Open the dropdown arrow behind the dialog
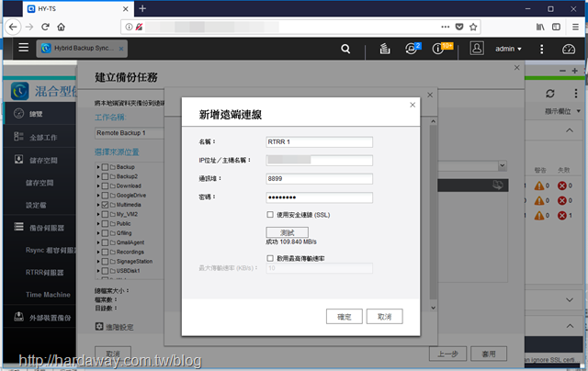Viewport: 588px width, 371px height. pos(503,165)
